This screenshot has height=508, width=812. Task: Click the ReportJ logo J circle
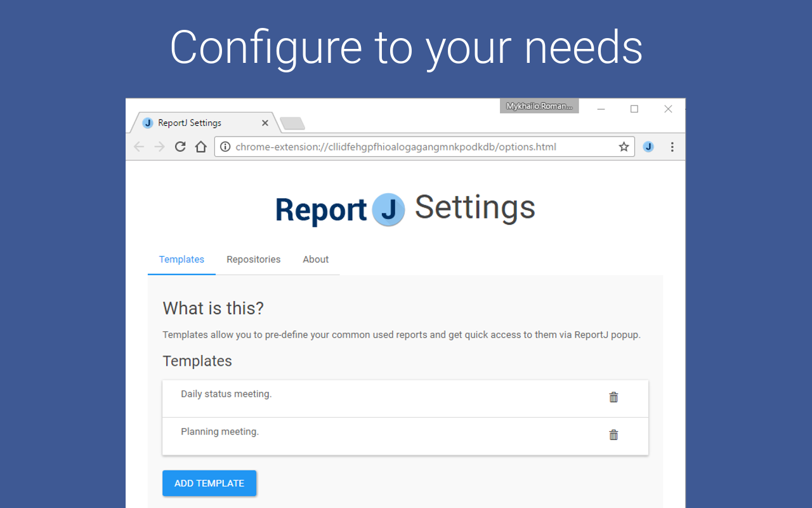[388, 210]
